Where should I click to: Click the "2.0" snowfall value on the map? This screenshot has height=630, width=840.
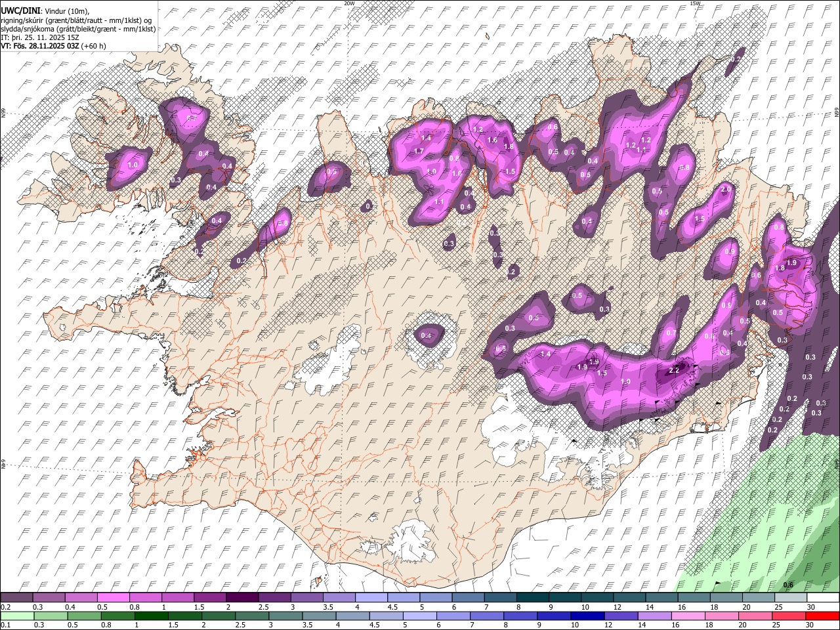(x=726, y=189)
